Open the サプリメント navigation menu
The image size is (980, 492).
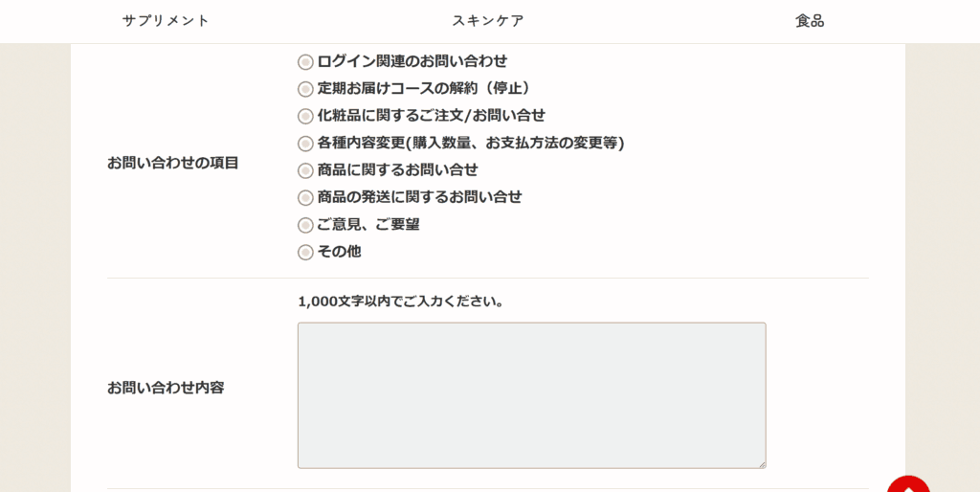166,21
